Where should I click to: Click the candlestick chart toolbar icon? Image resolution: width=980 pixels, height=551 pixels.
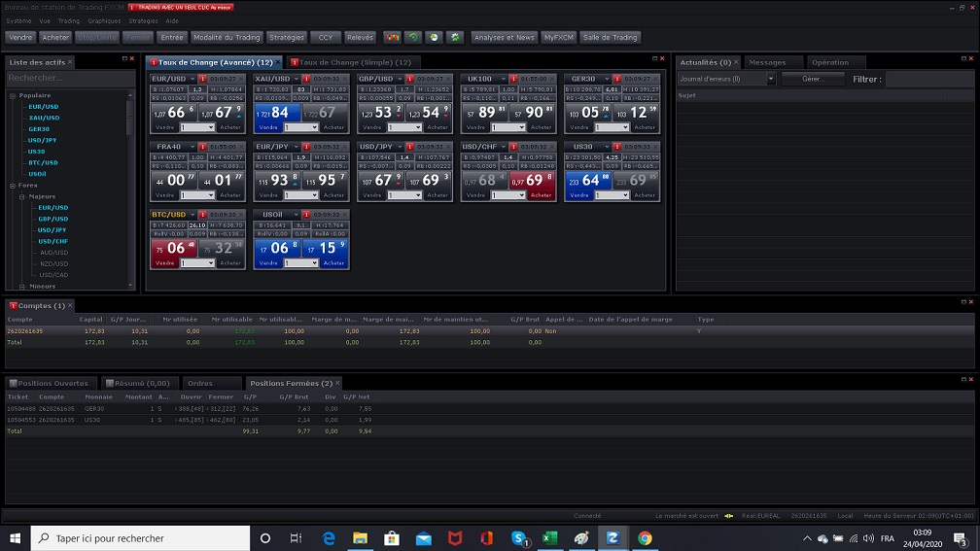[393, 37]
